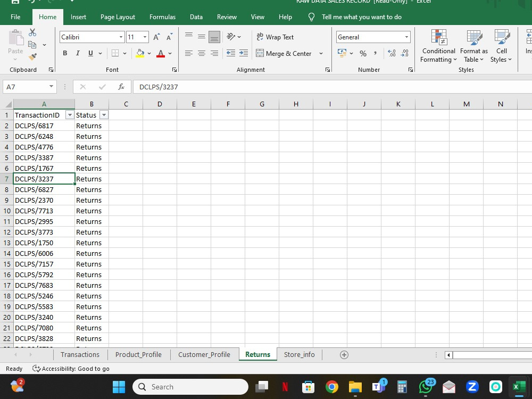This screenshot has width=532, height=399.
Task: Open Cell Styles gallery
Action: click(x=501, y=46)
